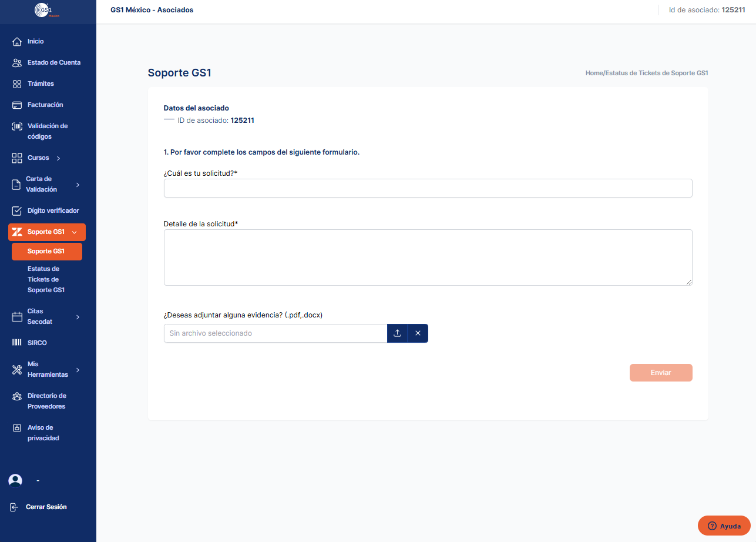Click the ¿Deseas adjuntar alguna evidencia? label
The image size is (756, 542).
point(243,315)
